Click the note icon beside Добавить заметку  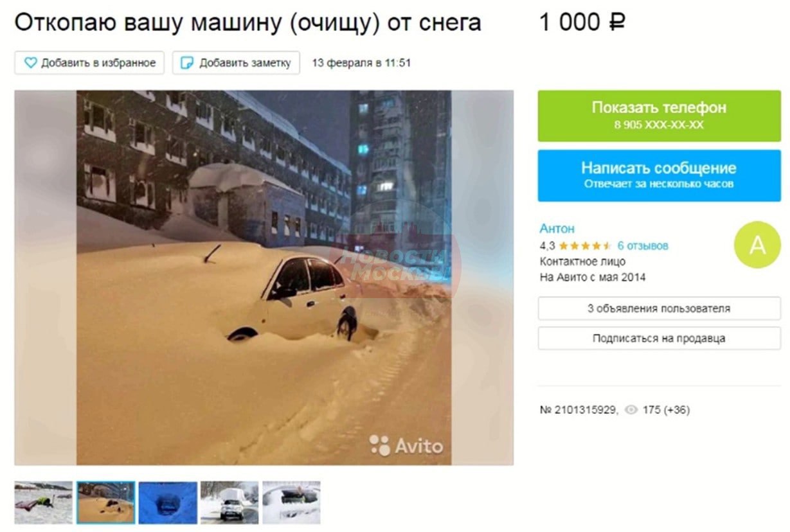click(x=187, y=63)
